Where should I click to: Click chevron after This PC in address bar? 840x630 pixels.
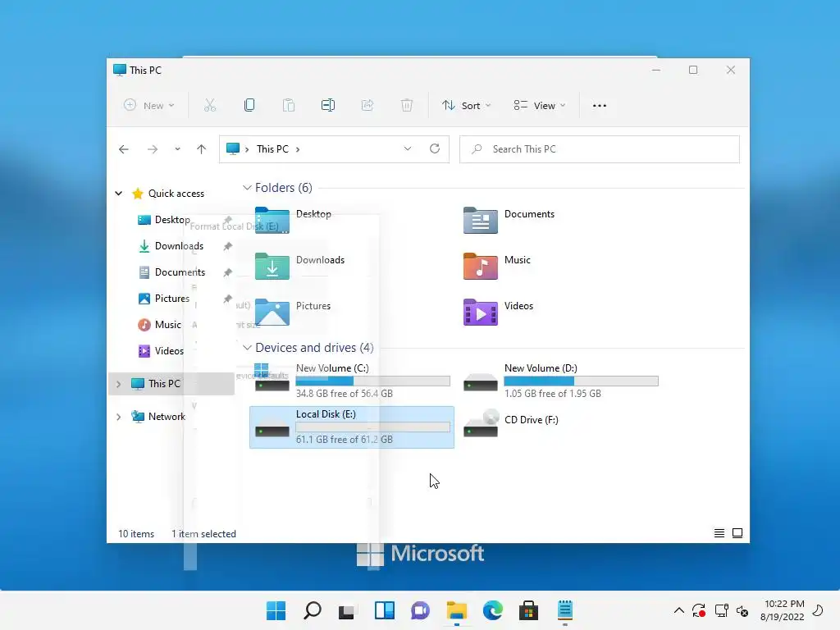pos(298,149)
